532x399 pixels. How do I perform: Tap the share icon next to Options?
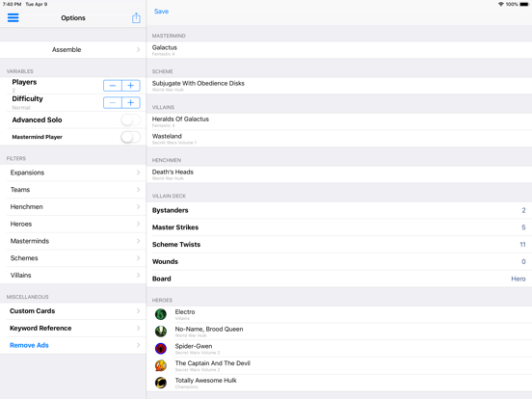point(136,17)
